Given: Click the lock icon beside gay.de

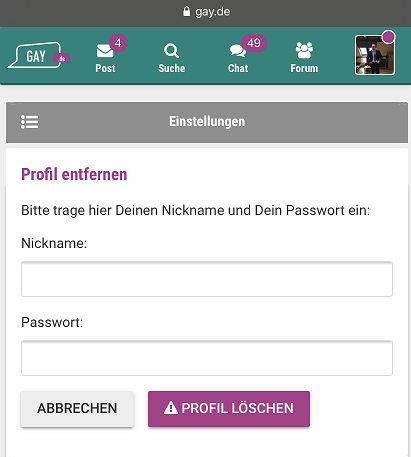Looking at the screenshot, I should (x=186, y=12).
